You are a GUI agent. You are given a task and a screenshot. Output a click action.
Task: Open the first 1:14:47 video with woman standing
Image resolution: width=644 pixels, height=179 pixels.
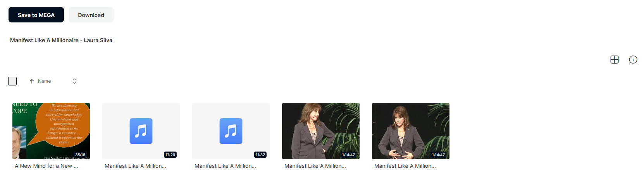click(321, 131)
